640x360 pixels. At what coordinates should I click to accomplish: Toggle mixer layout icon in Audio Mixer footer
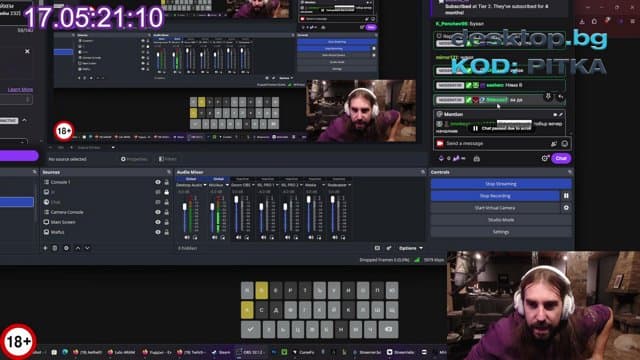pyautogui.click(x=377, y=248)
